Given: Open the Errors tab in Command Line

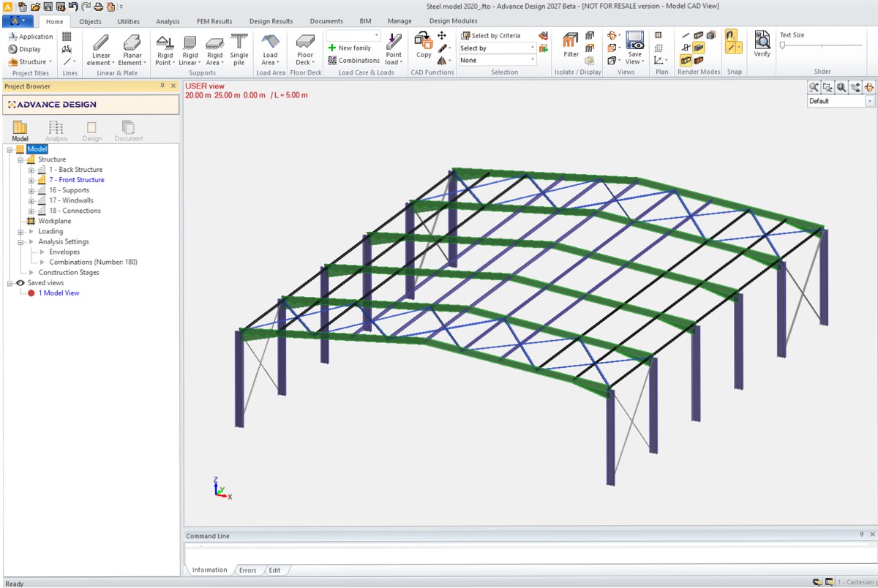Looking at the screenshot, I should tap(248, 570).
